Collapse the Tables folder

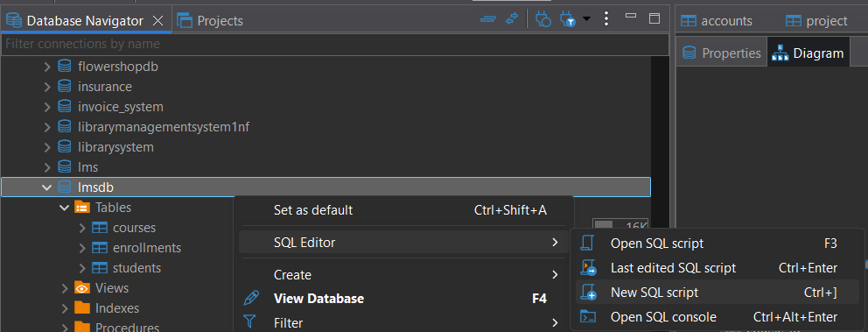(64, 208)
